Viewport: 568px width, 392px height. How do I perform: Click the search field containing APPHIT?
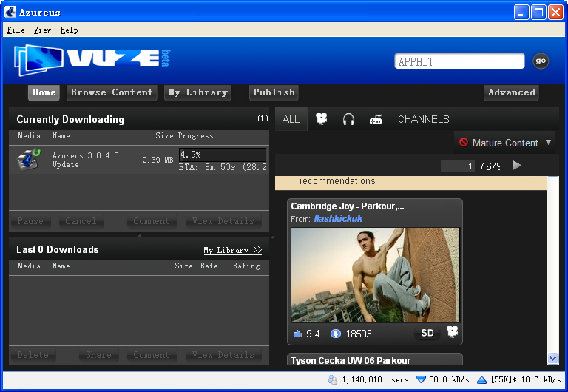[x=459, y=61]
